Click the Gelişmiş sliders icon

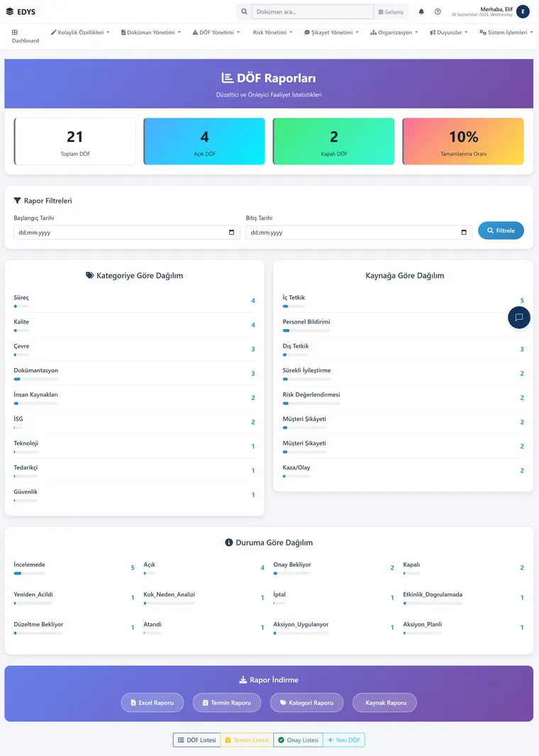pos(381,12)
